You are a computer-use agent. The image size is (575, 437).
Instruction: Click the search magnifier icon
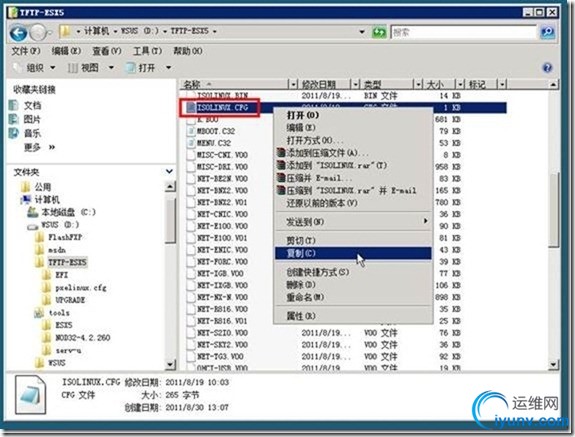[547, 32]
